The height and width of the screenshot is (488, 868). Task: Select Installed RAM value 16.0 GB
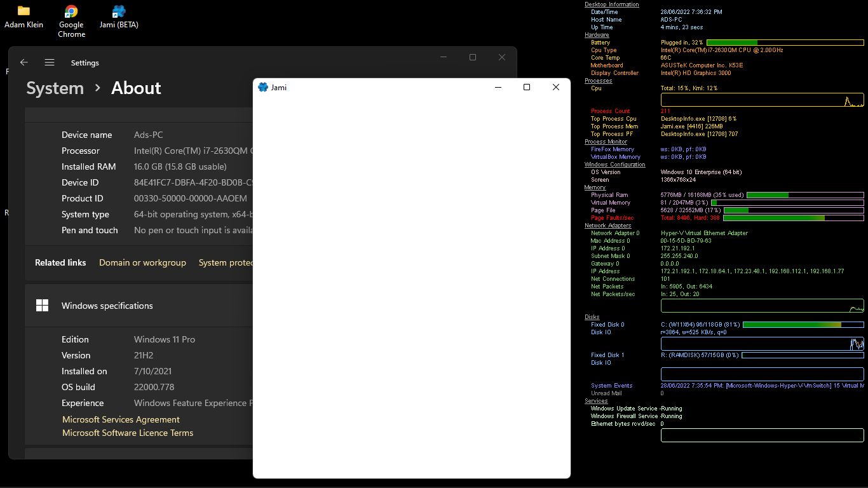(180, 166)
